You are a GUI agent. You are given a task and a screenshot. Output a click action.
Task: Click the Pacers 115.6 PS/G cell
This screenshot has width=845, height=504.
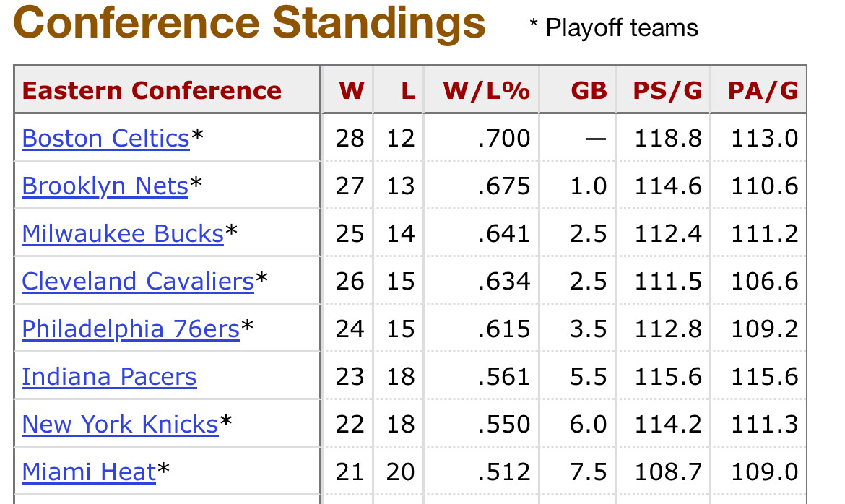(x=668, y=377)
